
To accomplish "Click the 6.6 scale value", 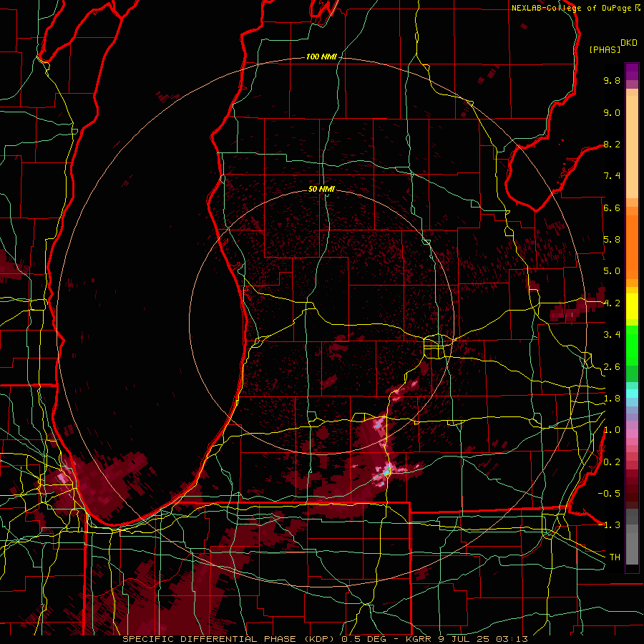I will pos(612,208).
